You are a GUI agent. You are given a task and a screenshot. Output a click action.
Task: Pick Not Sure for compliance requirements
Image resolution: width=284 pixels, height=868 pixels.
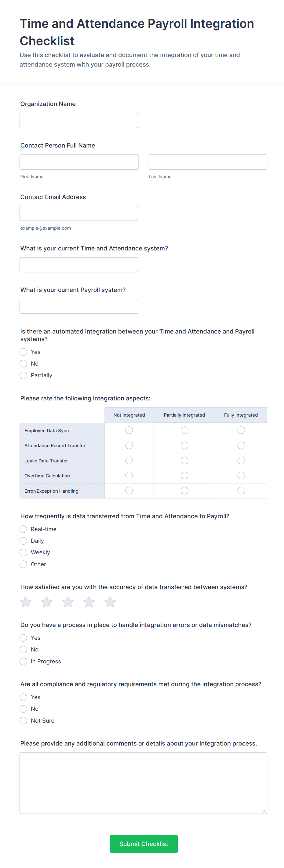click(23, 720)
